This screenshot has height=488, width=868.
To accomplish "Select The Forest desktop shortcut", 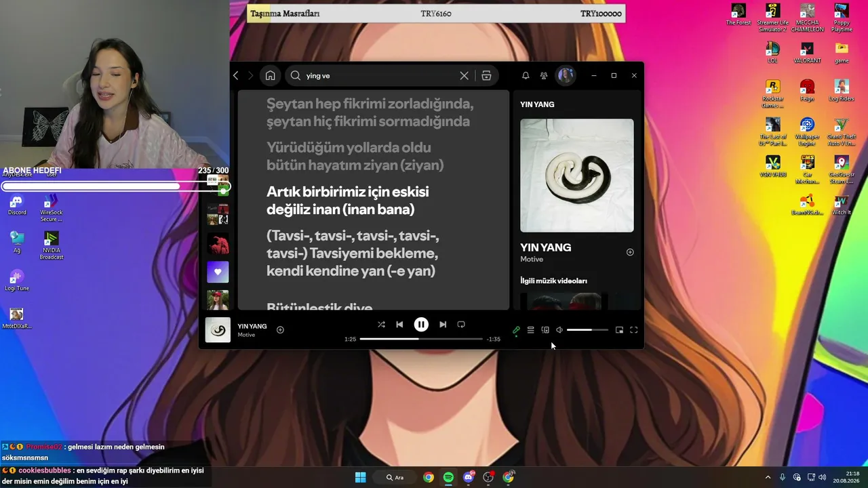I will click(x=738, y=15).
